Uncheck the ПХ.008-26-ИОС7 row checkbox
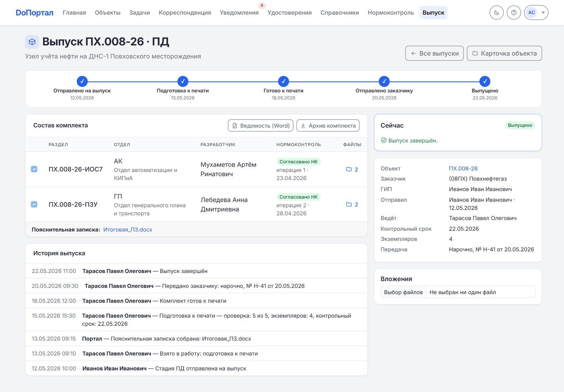564x392 pixels. click(34, 169)
